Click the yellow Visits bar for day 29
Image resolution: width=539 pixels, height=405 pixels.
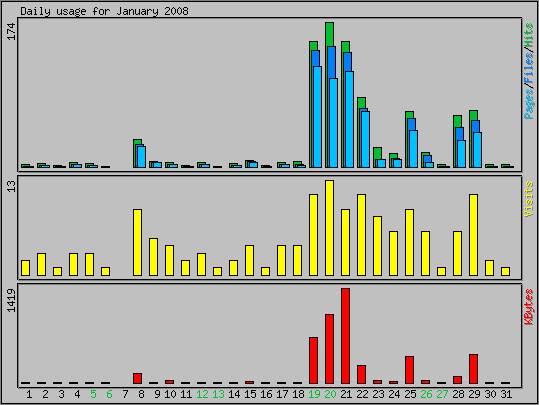point(473,235)
